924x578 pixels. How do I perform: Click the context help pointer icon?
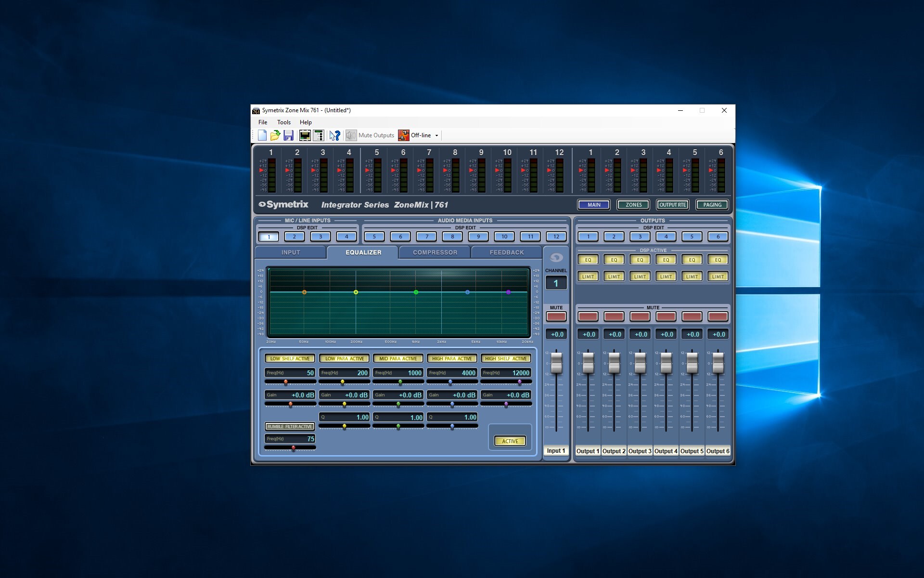click(x=334, y=135)
